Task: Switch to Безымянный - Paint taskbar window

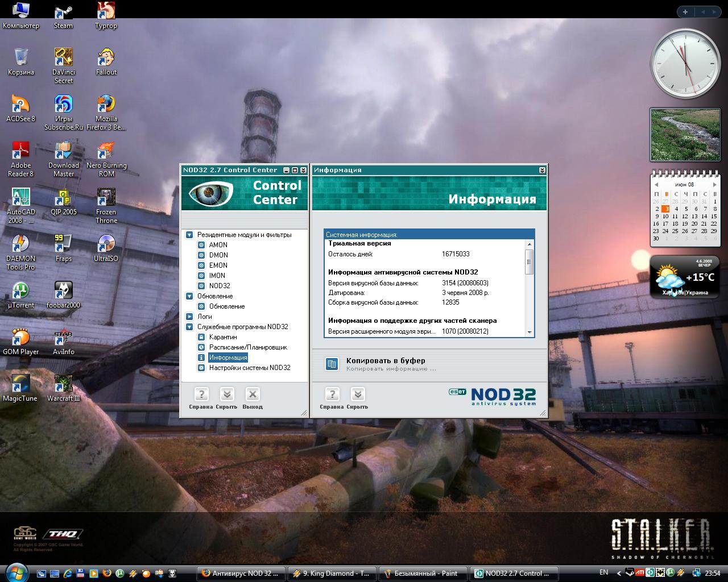Action: pos(421,573)
